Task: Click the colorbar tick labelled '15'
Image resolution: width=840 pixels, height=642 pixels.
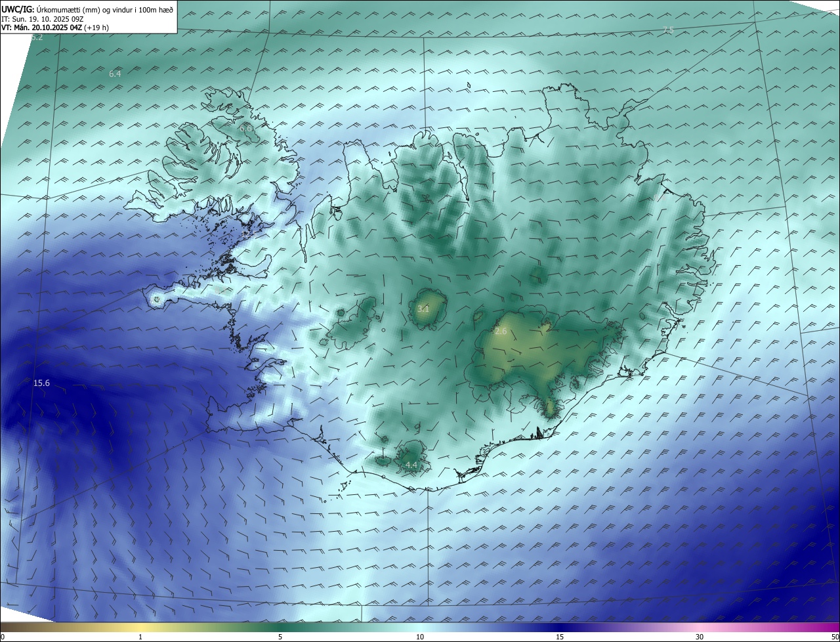Action: tap(560, 637)
